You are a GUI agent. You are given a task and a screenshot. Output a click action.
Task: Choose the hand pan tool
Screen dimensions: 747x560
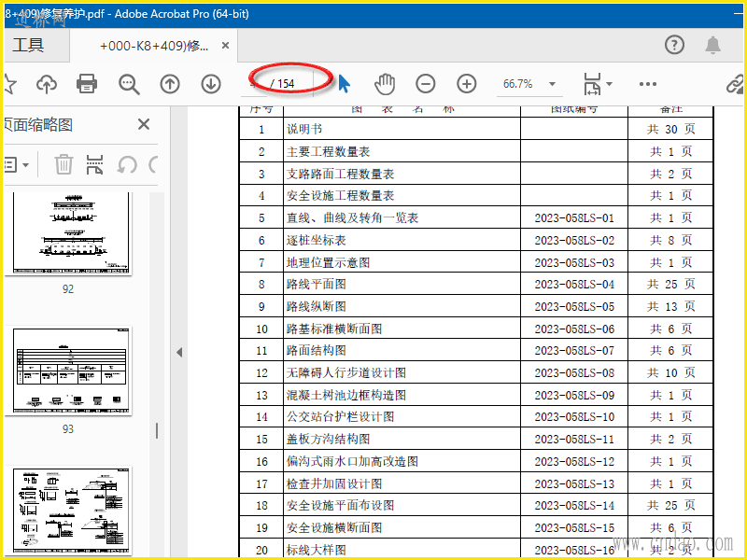(385, 84)
